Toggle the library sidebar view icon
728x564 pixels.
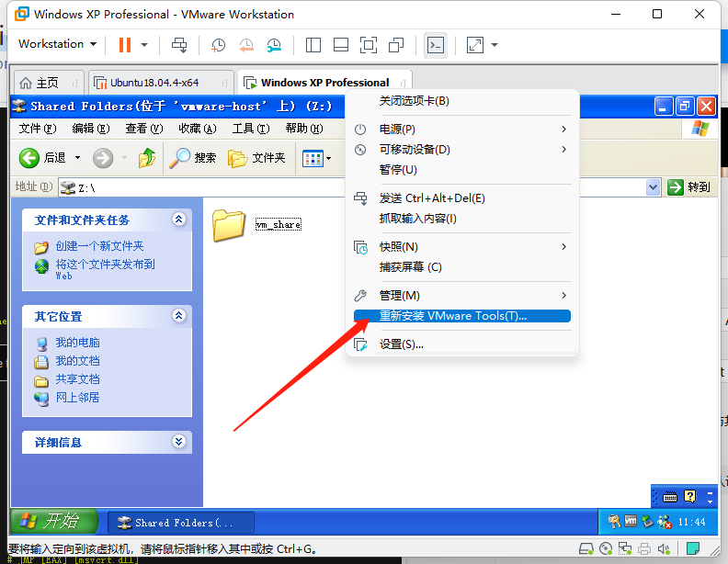point(313,45)
